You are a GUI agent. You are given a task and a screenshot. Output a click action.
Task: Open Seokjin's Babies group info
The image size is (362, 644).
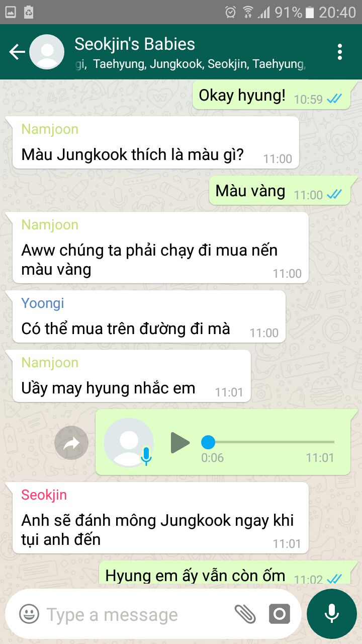pyautogui.click(x=135, y=44)
